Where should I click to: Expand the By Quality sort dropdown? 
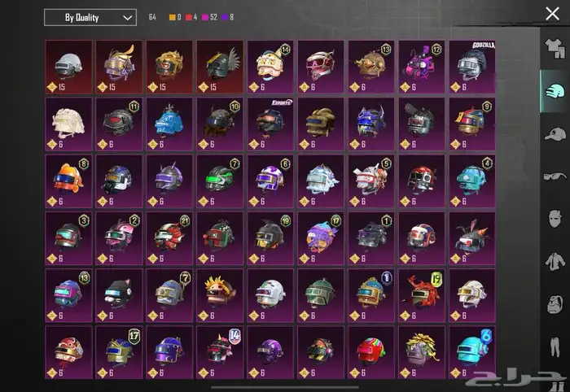90,17
